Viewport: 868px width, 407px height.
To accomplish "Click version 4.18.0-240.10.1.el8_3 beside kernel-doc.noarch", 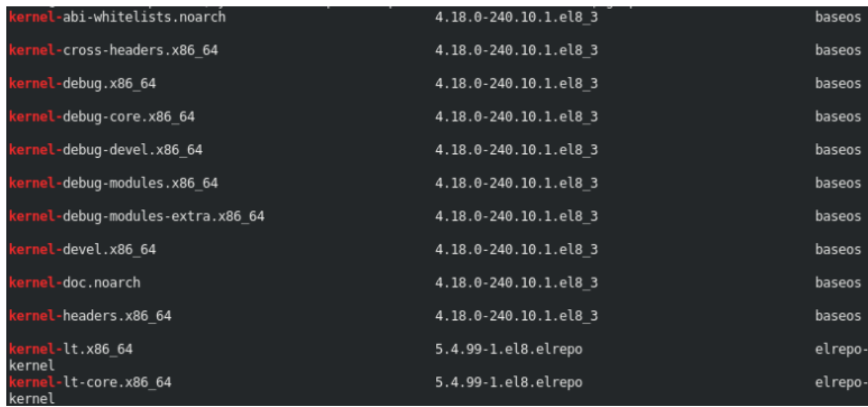I will [x=516, y=283].
